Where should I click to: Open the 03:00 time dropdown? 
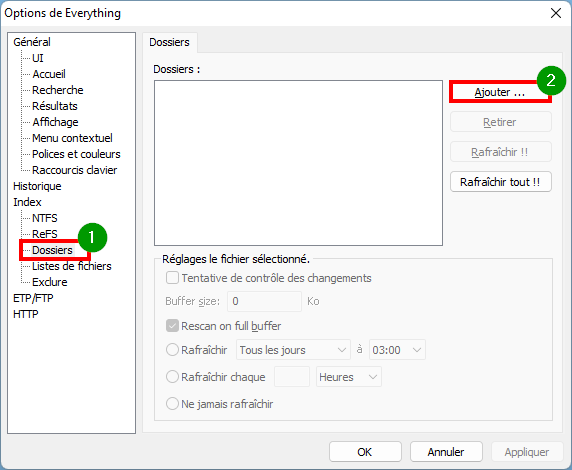tap(397, 350)
